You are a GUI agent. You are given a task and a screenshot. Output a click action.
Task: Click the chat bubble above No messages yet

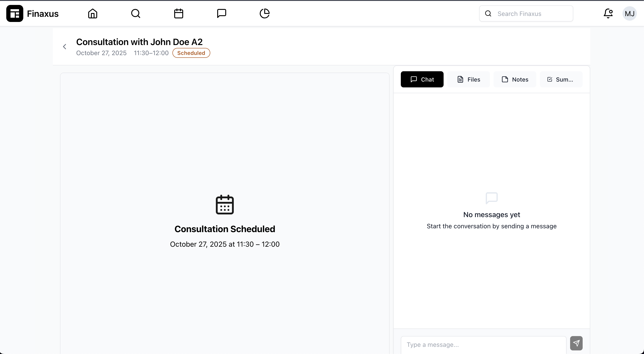(491, 198)
